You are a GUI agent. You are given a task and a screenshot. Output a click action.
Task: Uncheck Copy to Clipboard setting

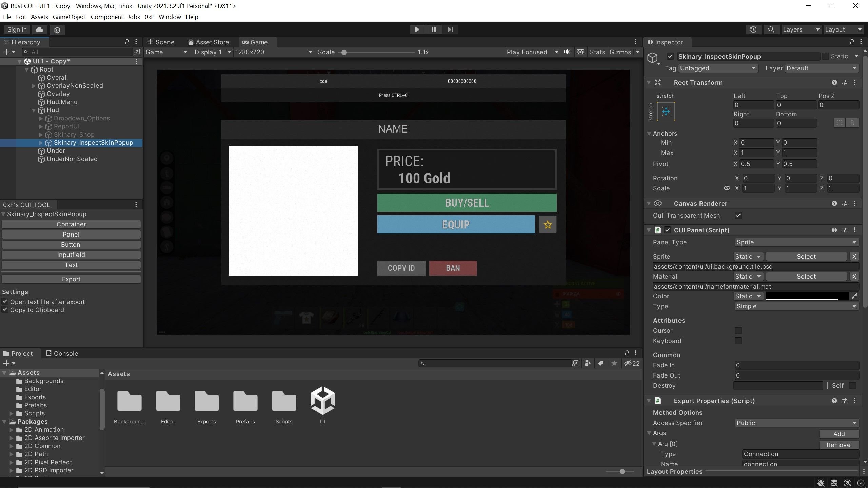pyautogui.click(x=5, y=309)
